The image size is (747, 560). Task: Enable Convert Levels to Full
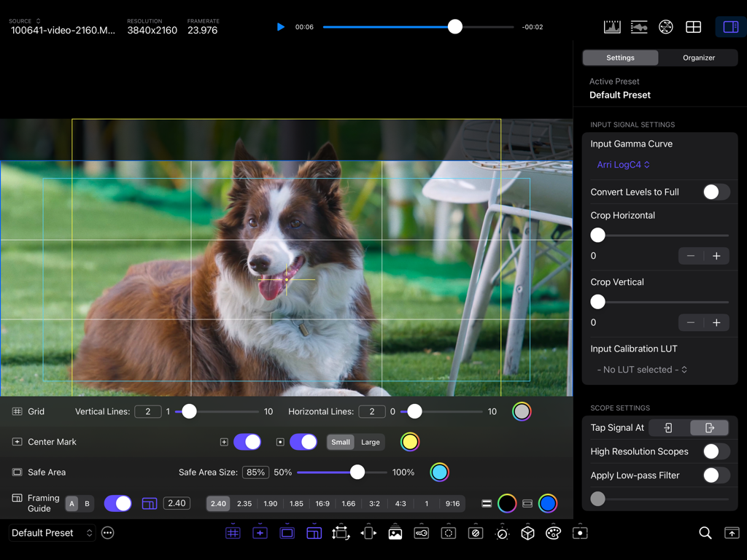click(716, 192)
